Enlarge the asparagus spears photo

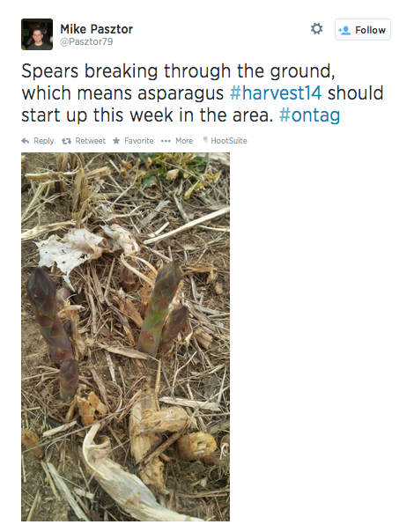point(125,337)
